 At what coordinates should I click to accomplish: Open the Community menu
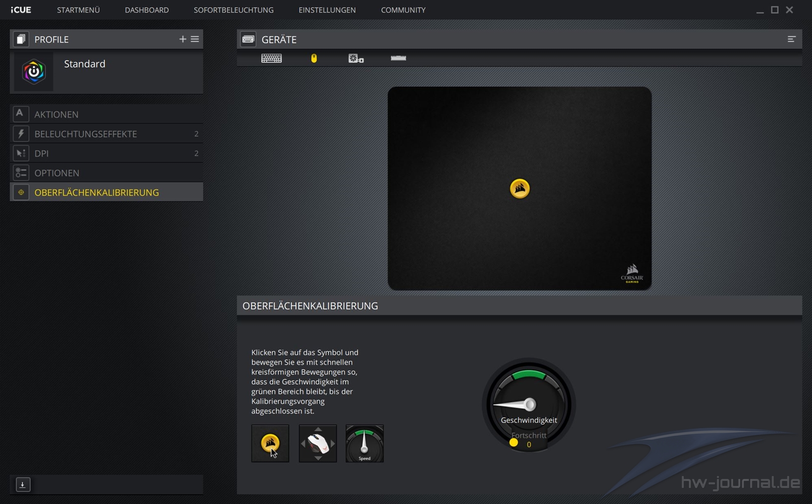[403, 10]
